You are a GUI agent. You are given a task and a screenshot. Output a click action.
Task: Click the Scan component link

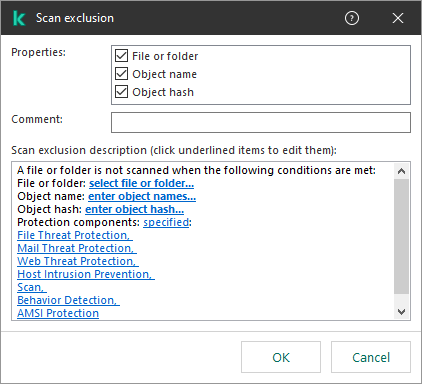(x=32, y=287)
